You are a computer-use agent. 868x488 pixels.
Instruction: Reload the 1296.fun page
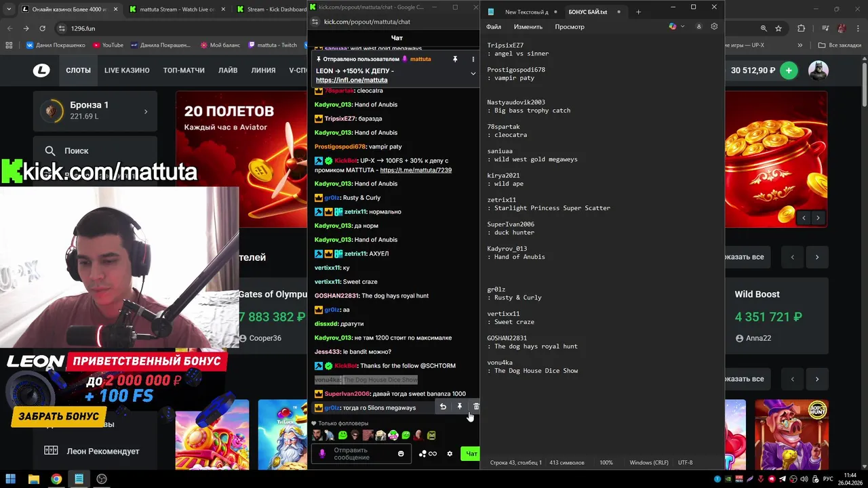42,28
